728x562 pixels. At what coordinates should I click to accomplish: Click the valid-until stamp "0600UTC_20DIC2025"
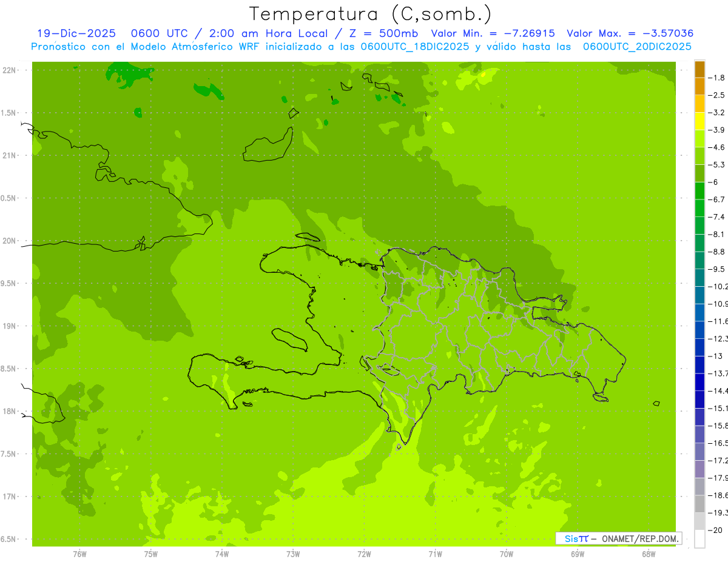[637, 47]
